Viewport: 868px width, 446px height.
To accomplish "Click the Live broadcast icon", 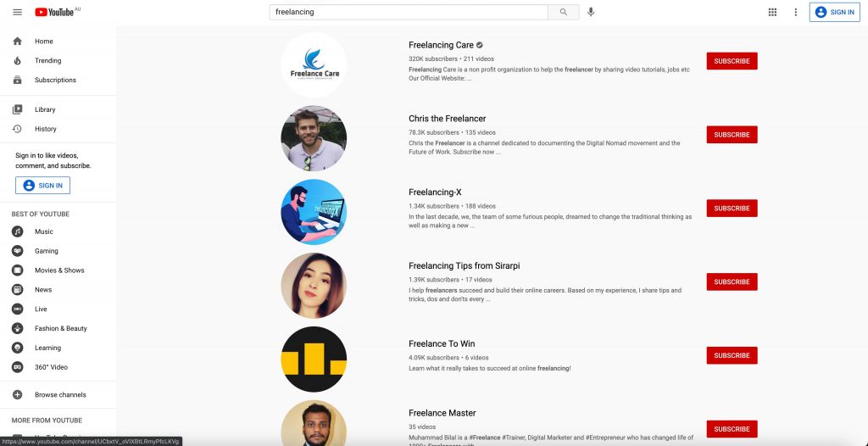I will 17,309.
